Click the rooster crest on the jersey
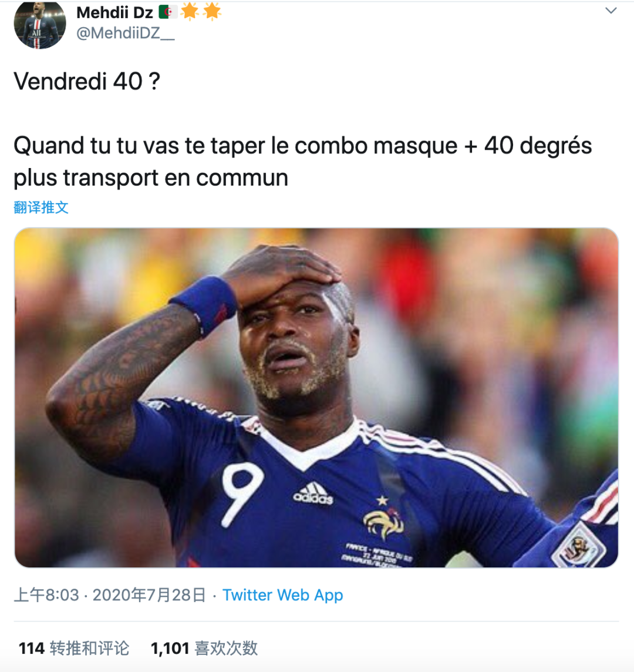 point(383,520)
